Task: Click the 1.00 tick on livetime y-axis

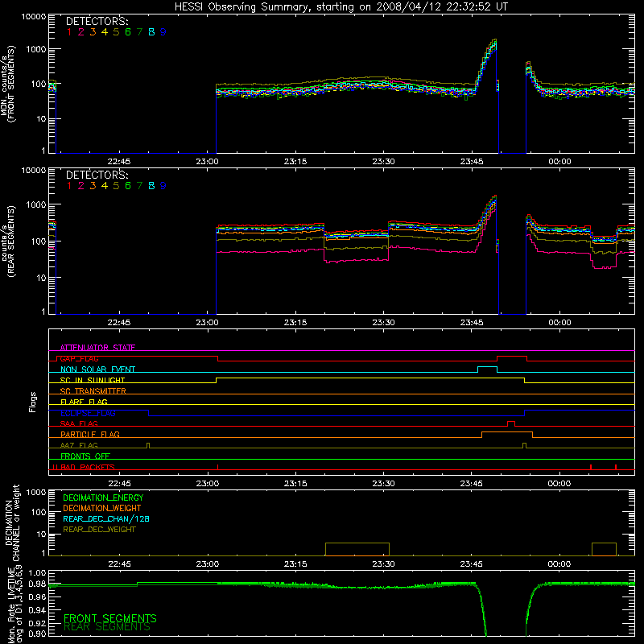Action: pos(37,573)
